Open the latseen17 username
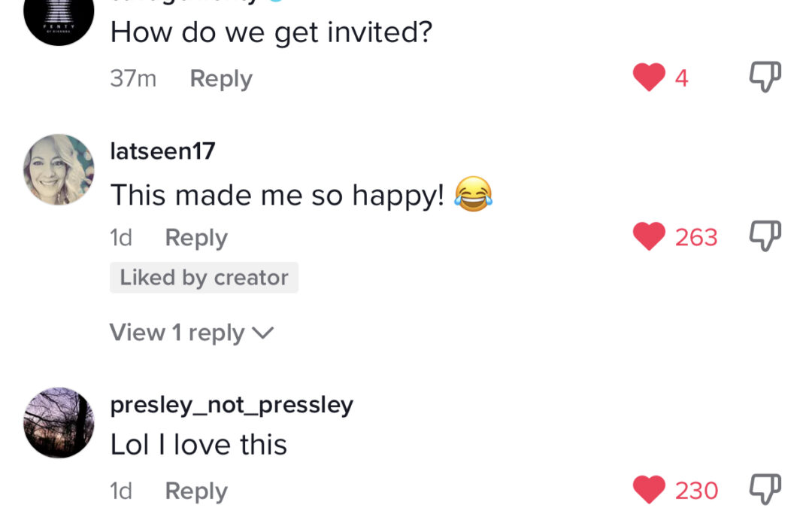Viewport: 812px width, 508px height. (x=162, y=151)
